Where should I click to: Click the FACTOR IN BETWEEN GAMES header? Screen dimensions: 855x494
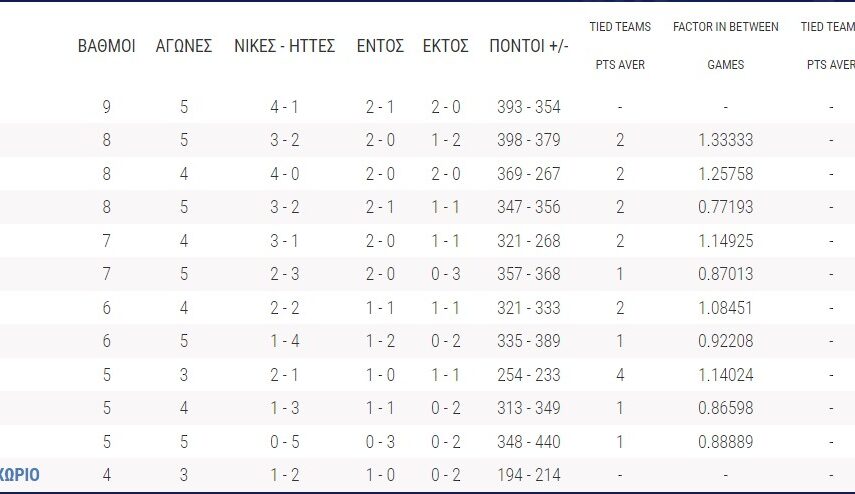click(x=725, y=46)
